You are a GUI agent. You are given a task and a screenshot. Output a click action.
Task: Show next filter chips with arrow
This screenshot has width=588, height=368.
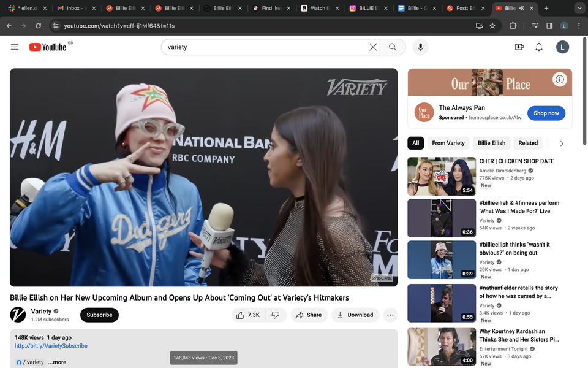[x=562, y=143]
